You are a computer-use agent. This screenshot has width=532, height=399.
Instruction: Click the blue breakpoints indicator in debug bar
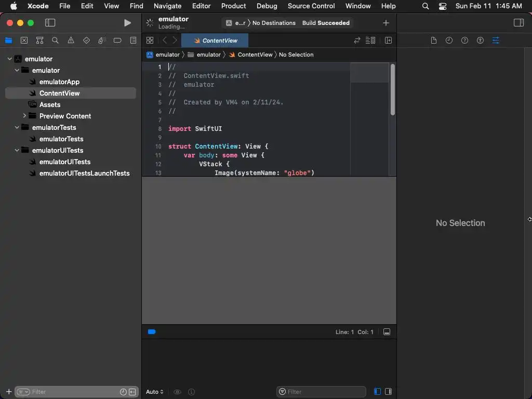152,332
